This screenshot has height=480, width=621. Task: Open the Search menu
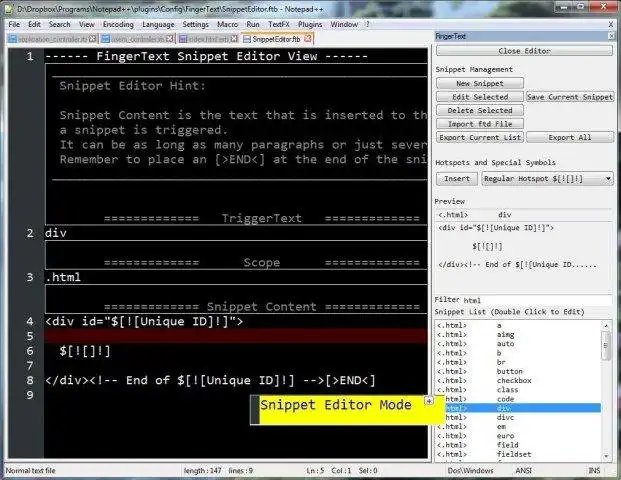[x=59, y=24]
